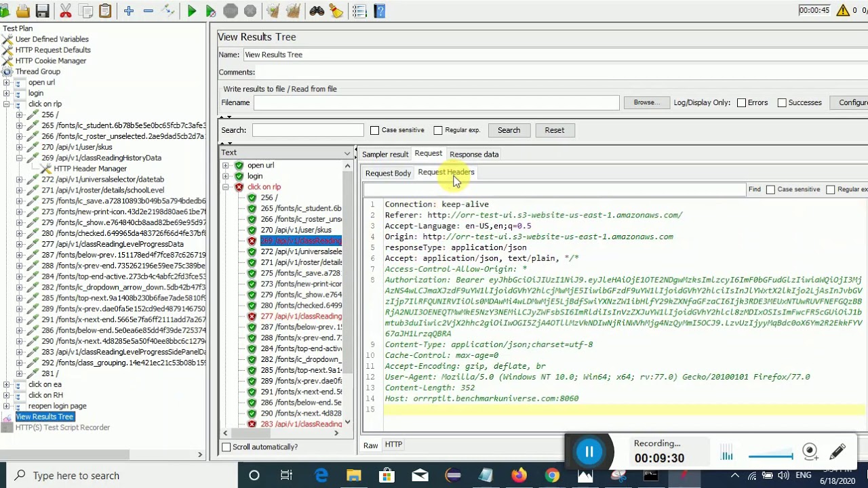Click the Help question mark icon
The width and height of the screenshot is (868, 488).
tap(379, 11)
